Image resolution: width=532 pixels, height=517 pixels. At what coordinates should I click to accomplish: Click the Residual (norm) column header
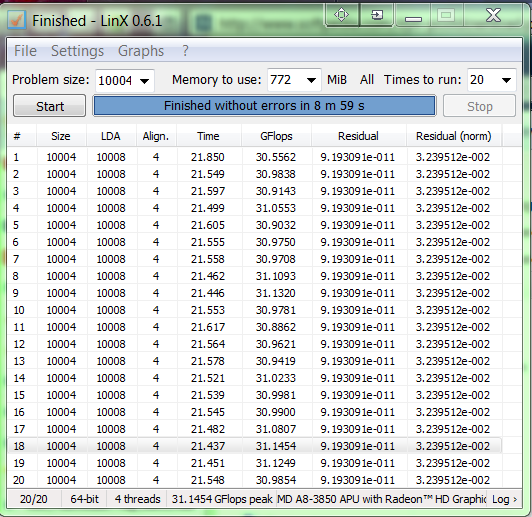coord(454,136)
